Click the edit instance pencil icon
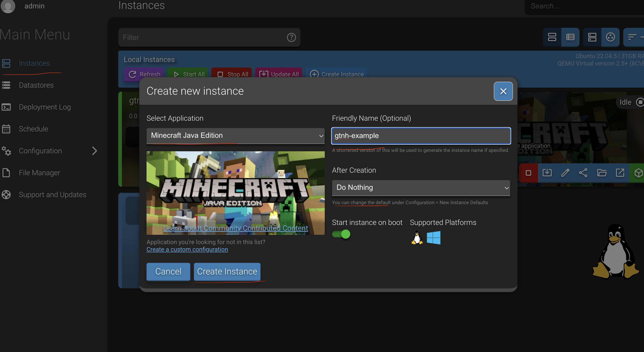 [x=565, y=173]
